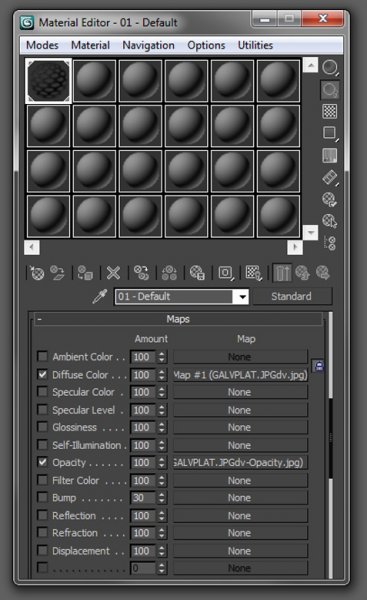This screenshot has width=367, height=600.
Task: Collapse the Maps rollout
Action: (x=178, y=319)
